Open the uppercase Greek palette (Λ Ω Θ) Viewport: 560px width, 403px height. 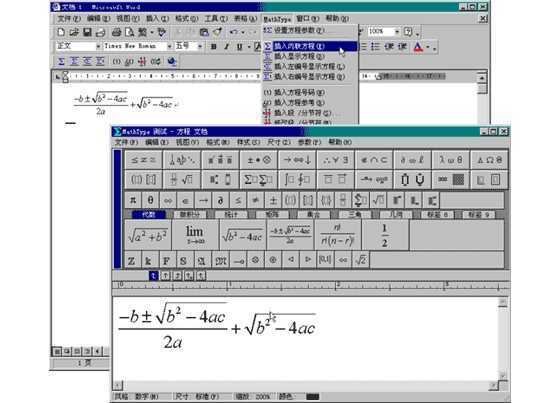coord(489,160)
